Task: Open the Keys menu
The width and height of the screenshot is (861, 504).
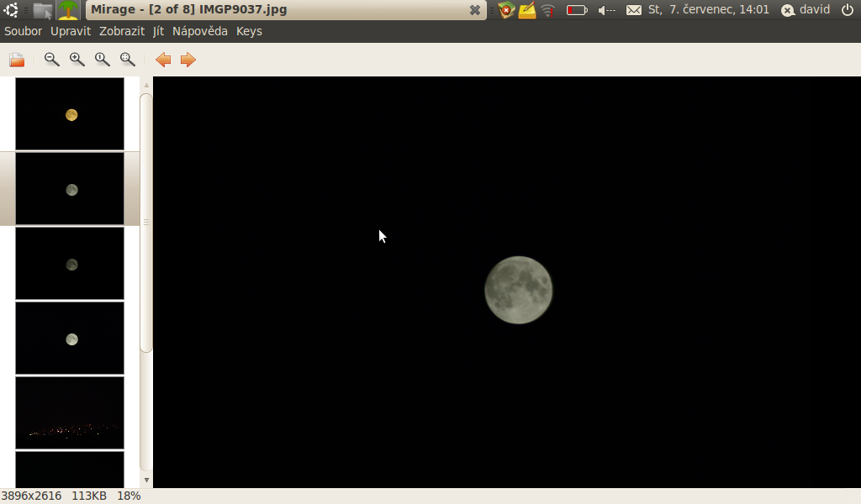Action: [x=249, y=31]
